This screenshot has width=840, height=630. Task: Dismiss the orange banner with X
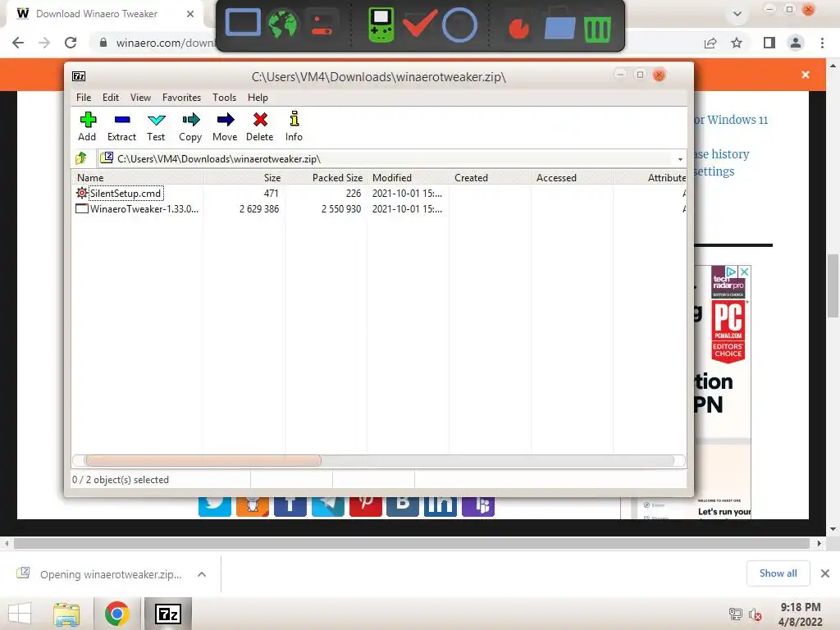coord(806,75)
